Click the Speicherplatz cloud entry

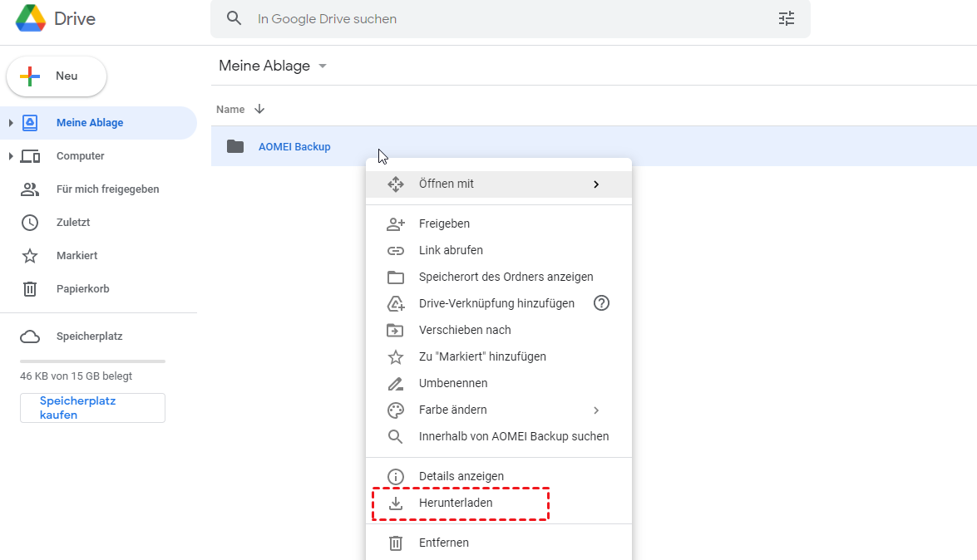point(89,336)
